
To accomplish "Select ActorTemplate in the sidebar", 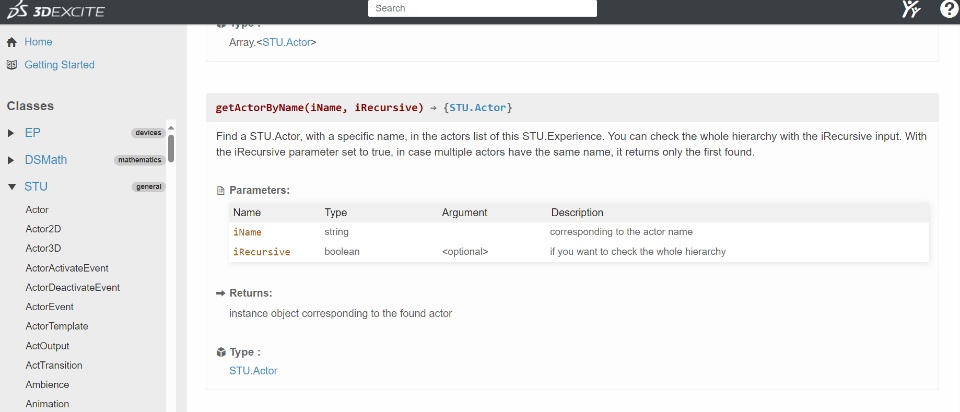I will click(x=56, y=326).
